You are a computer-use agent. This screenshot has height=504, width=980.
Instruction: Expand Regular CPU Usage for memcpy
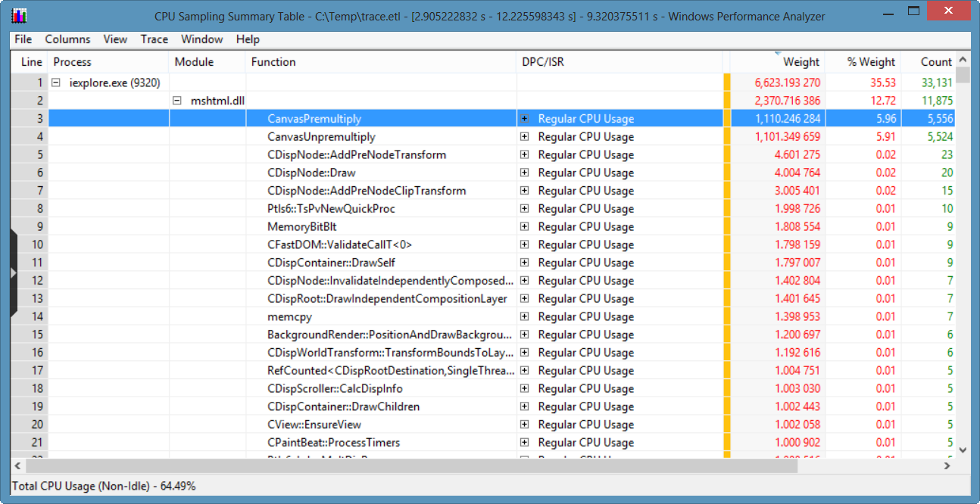(x=524, y=316)
